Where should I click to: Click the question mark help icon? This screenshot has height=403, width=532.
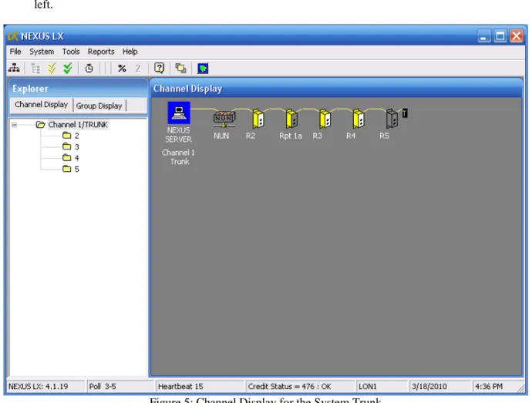159,68
